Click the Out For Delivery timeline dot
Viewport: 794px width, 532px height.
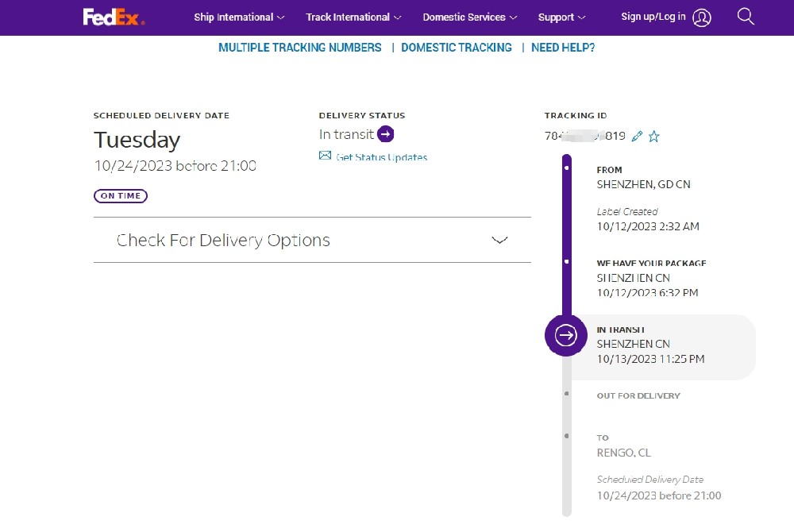(x=566, y=393)
